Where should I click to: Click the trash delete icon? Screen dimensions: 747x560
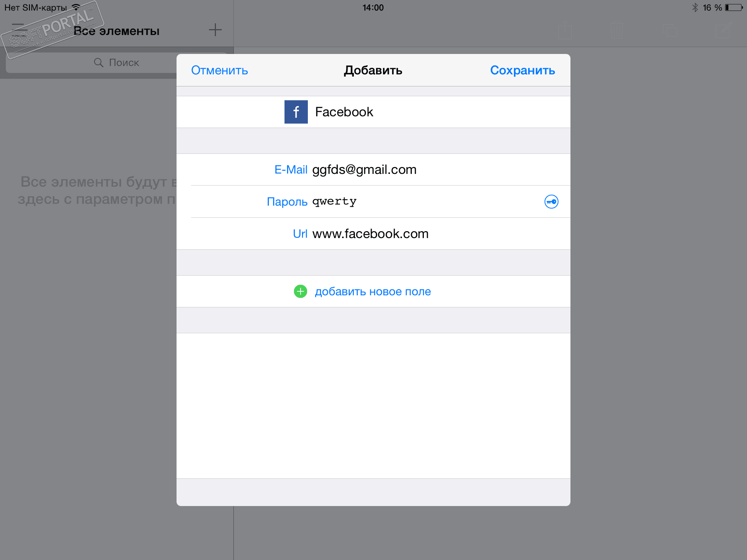[x=616, y=30]
